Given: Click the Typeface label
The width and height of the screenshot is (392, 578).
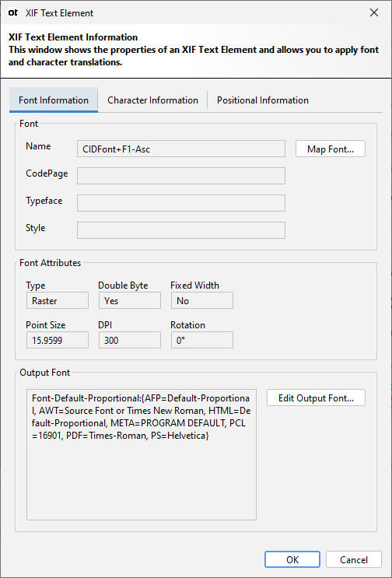Looking at the screenshot, I should click(x=44, y=201).
